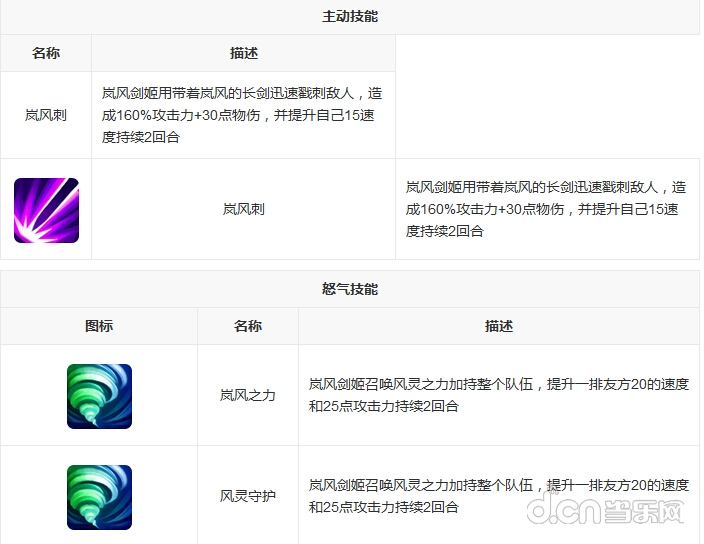The image size is (704, 544).
Task: Click the 名称 header in 怒气技能 table
Action: [247, 326]
